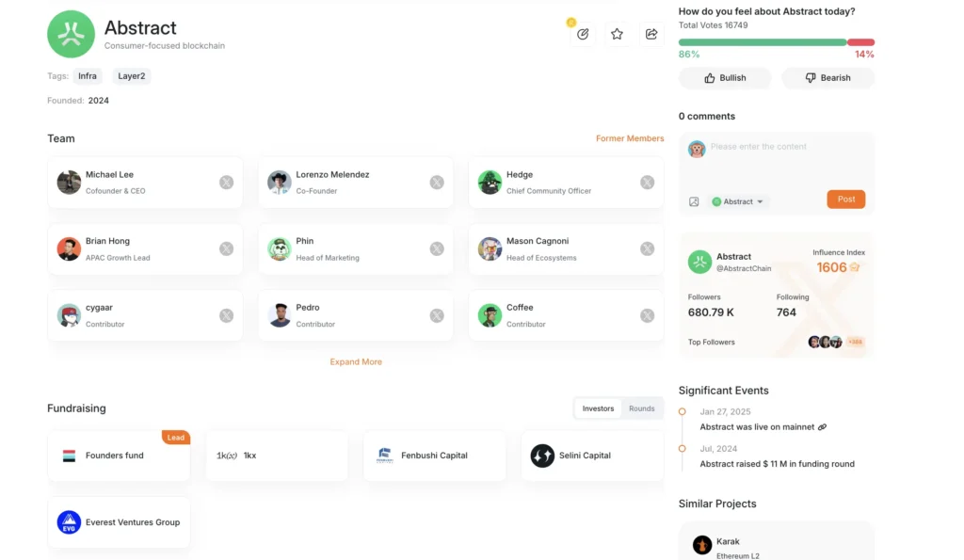
Task: Open Michael Lee's X profile icon
Action: (226, 183)
